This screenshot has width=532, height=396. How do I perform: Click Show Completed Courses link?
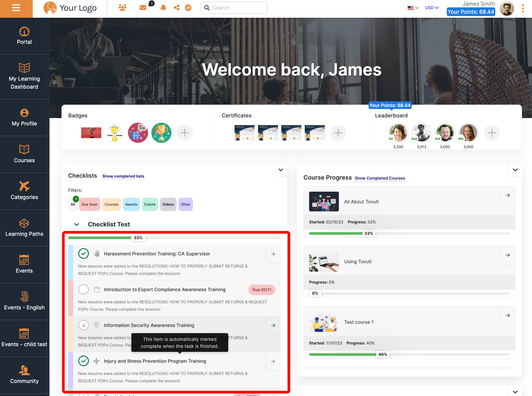click(x=380, y=178)
